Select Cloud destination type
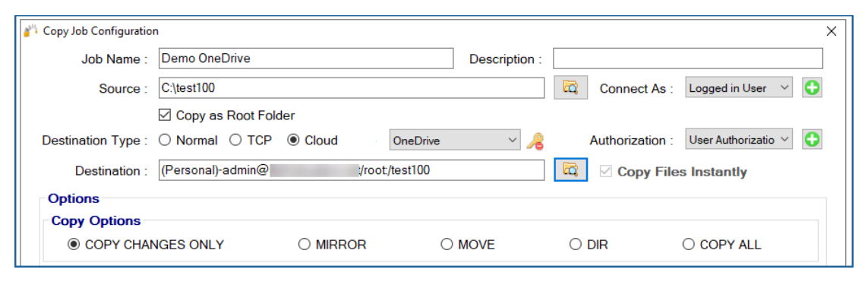 293,141
